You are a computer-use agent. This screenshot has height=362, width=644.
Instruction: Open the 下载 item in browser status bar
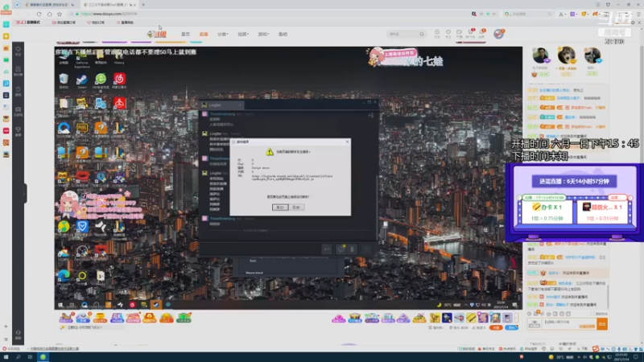pyautogui.click(x=583, y=349)
